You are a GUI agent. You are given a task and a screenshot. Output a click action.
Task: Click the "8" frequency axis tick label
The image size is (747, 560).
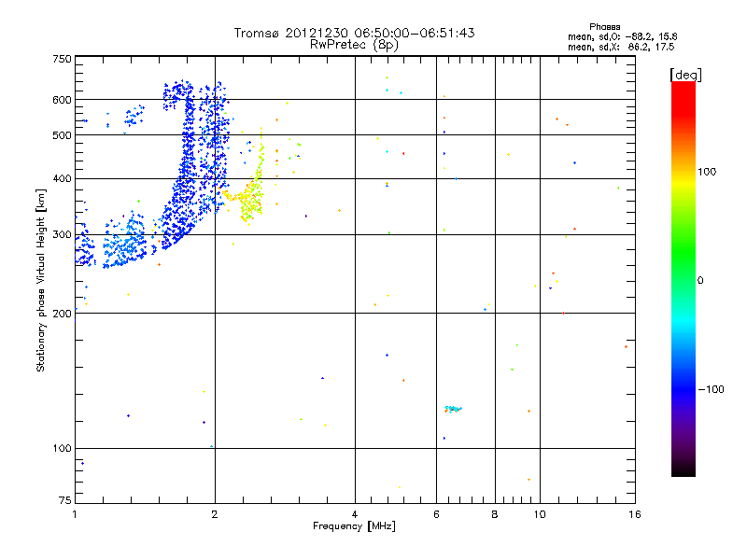coord(495,514)
